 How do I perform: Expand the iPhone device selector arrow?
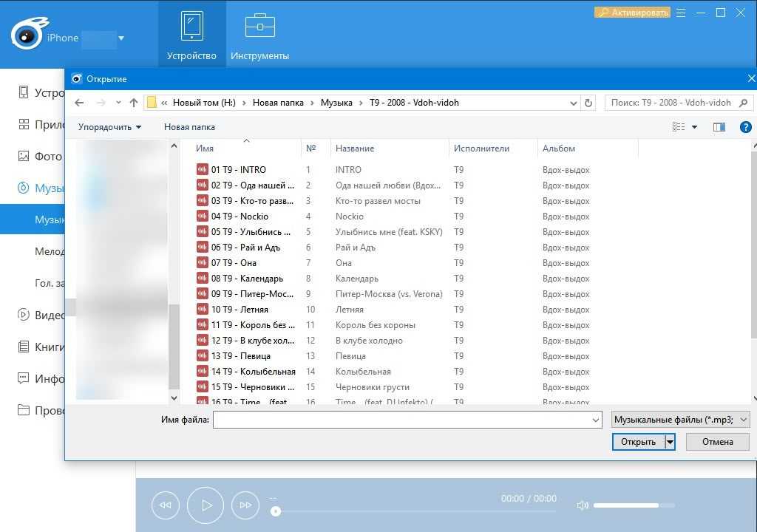121,38
